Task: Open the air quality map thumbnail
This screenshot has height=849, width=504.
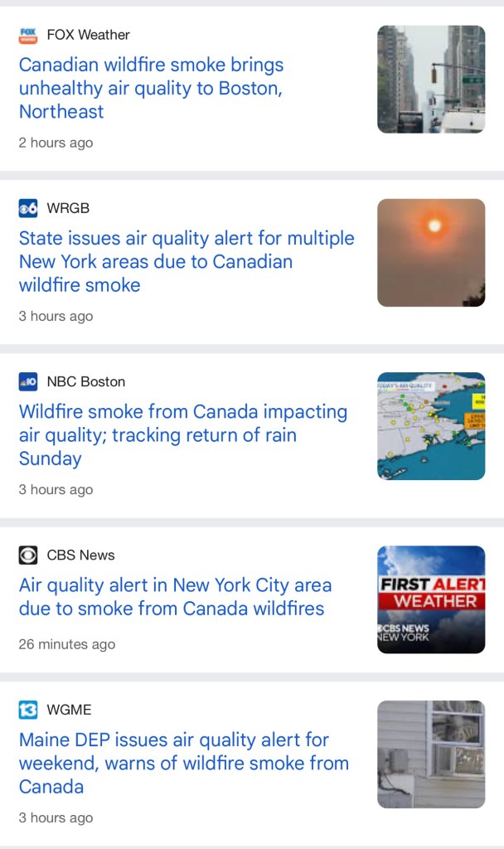Action: click(431, 425)
